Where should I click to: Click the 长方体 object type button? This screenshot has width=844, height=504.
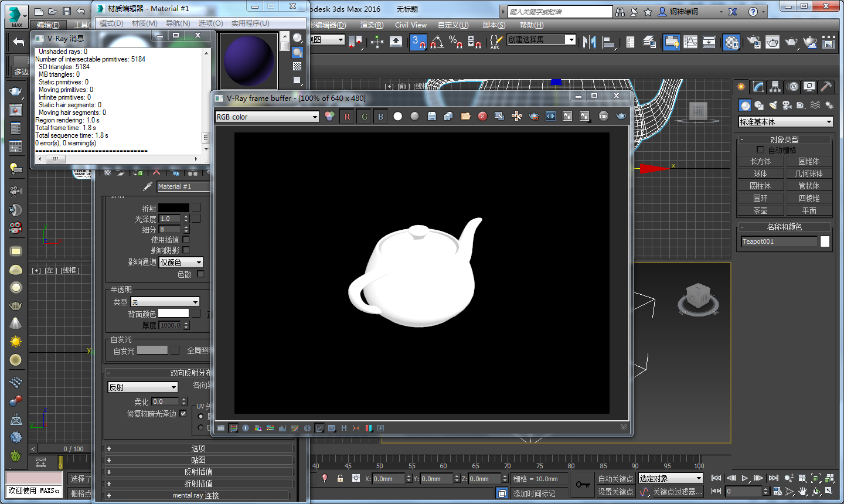tap(760, 161)
